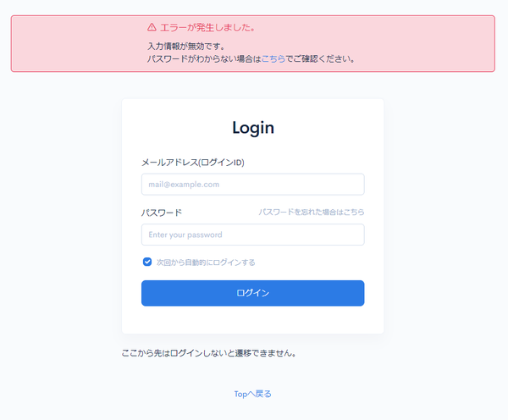508x420 pixels.
Task: Click the エラーが発生しました。 heading text
Action: [207, 28]
